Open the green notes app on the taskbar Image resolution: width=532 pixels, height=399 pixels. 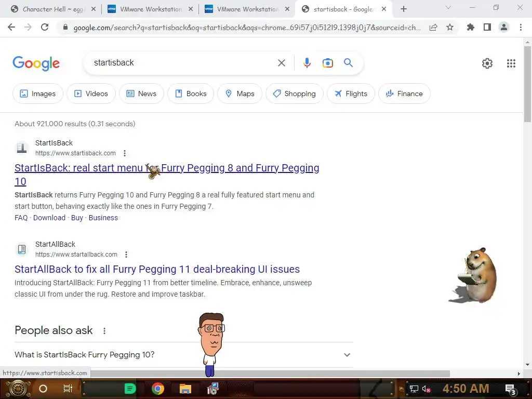tap(130, 389)
